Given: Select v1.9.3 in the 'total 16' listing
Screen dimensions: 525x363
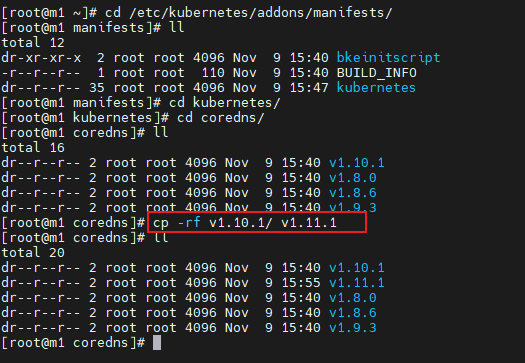Looking at the screenshot, I should [x=353, y=207].
